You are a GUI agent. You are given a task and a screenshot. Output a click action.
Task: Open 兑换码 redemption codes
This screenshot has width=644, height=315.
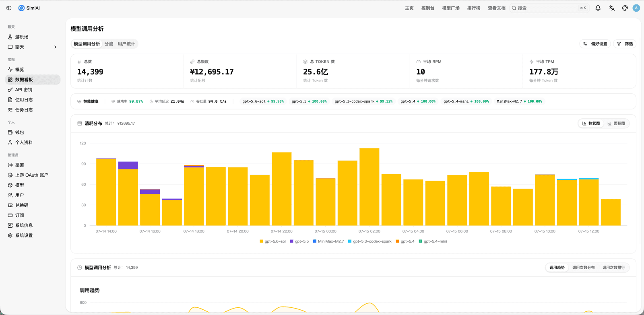point(33,205)
